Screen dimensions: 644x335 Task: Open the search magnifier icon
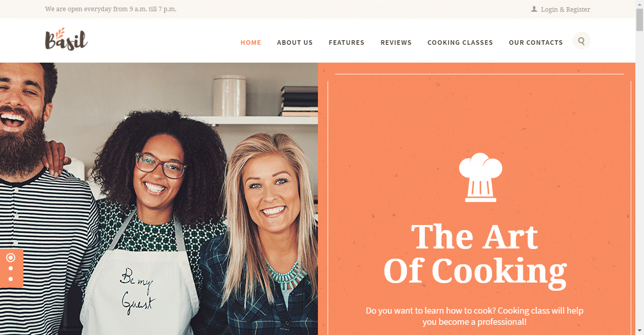click(x=581, y=41)
